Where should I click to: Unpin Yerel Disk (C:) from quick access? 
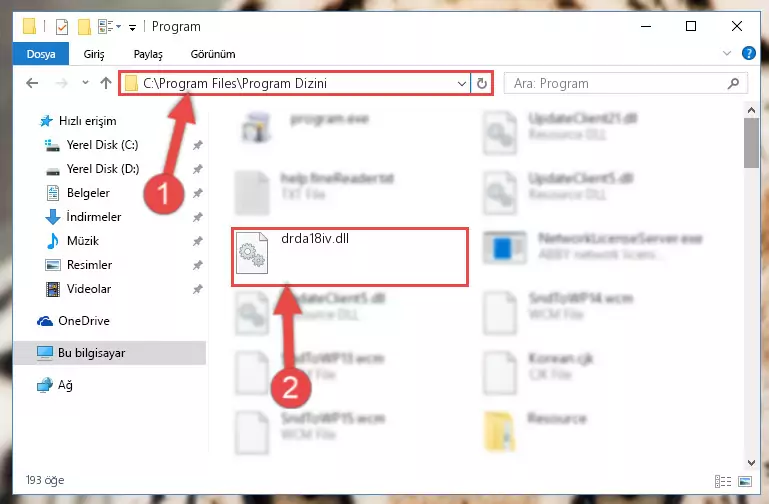click(x=197, y=145)
